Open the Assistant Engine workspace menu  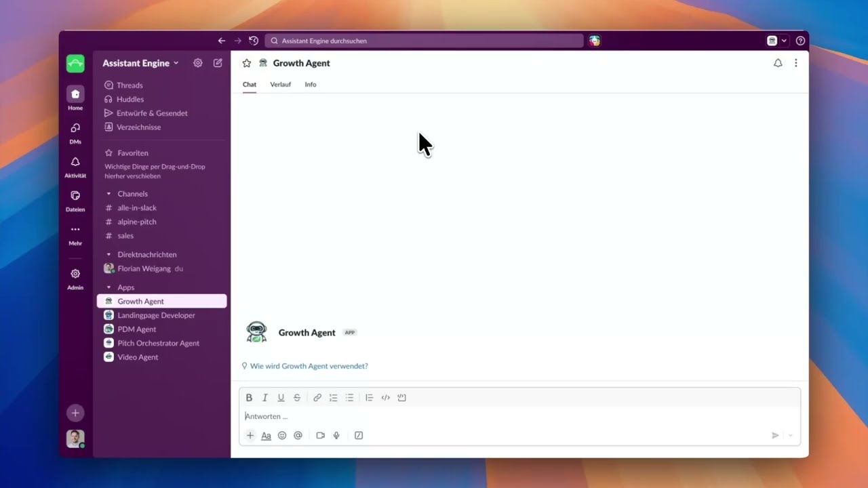pyautogui.click(x=140, y=63)
